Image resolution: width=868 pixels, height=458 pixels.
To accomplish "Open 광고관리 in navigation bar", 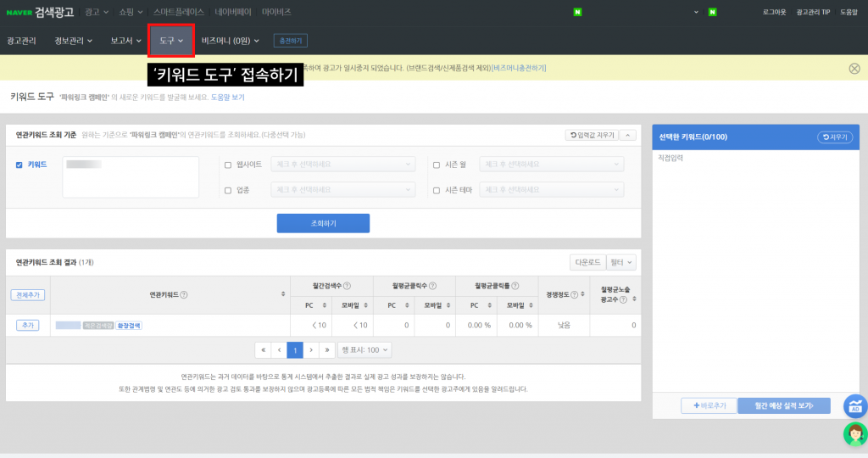I will pos(21,41).
